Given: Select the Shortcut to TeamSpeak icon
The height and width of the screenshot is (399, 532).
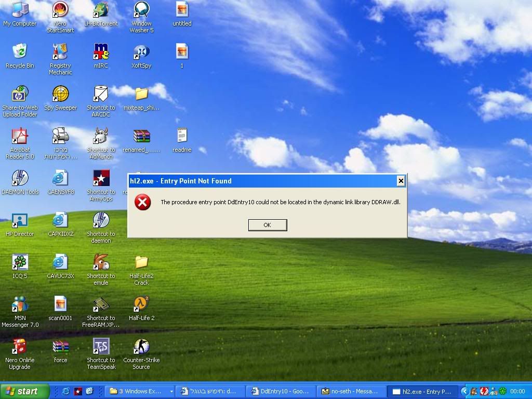Looking at the screenshot, I should (101, 354).
